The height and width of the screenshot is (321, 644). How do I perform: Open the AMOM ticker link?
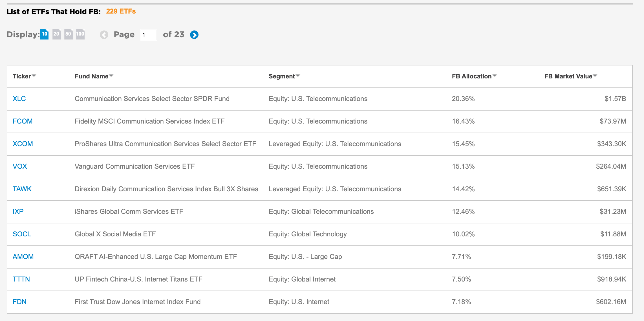[23, 257]
